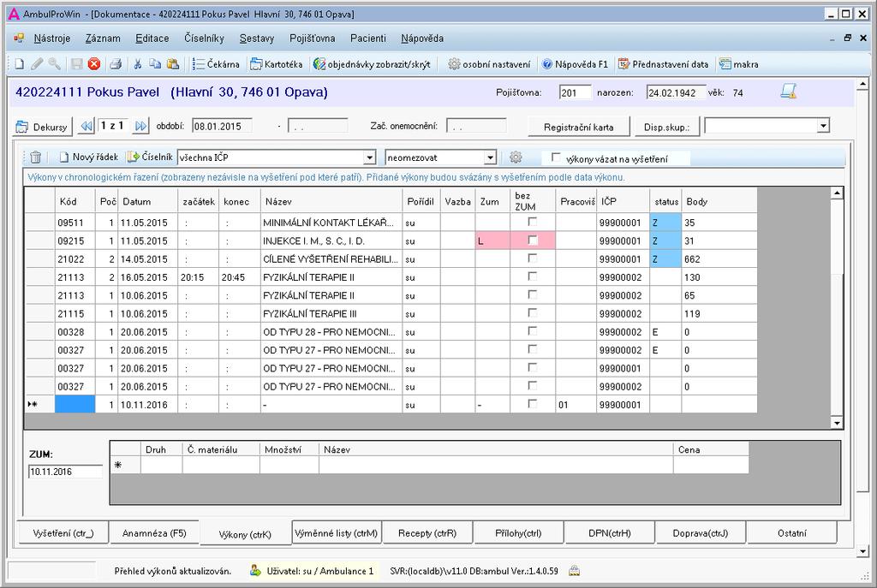Open the Čekárna waiting room

216,64
